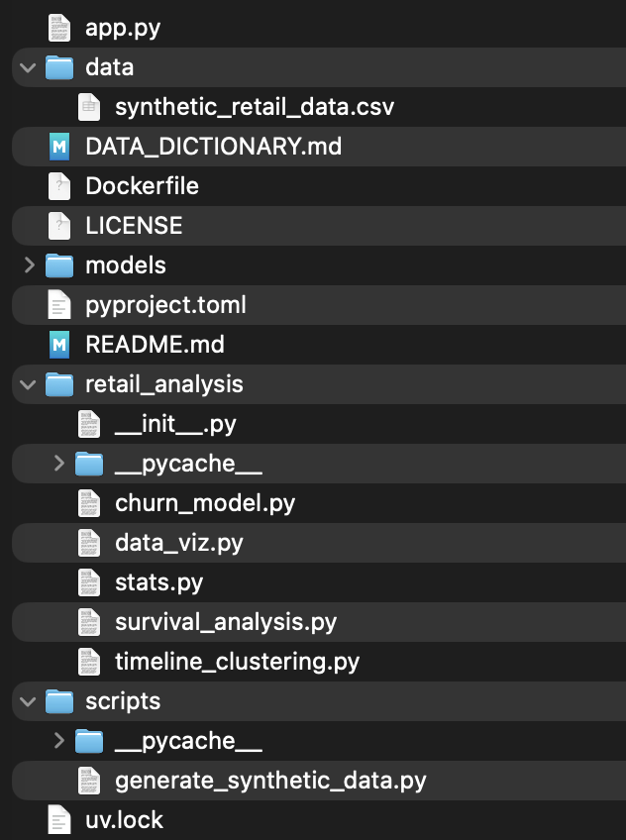Collapse the data folder
The image size is (626, 840).
coord(28,67)
